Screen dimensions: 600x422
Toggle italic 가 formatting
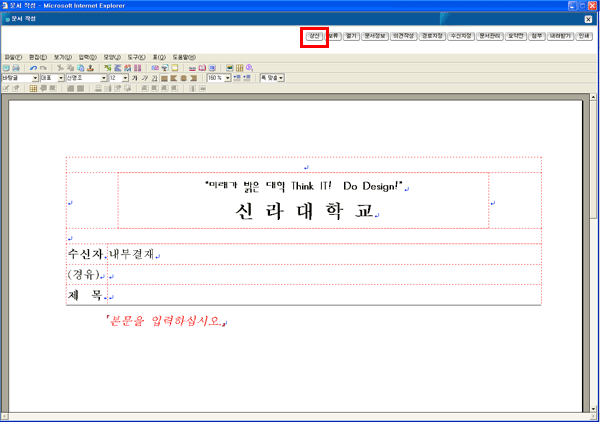(x=145, y=78)
